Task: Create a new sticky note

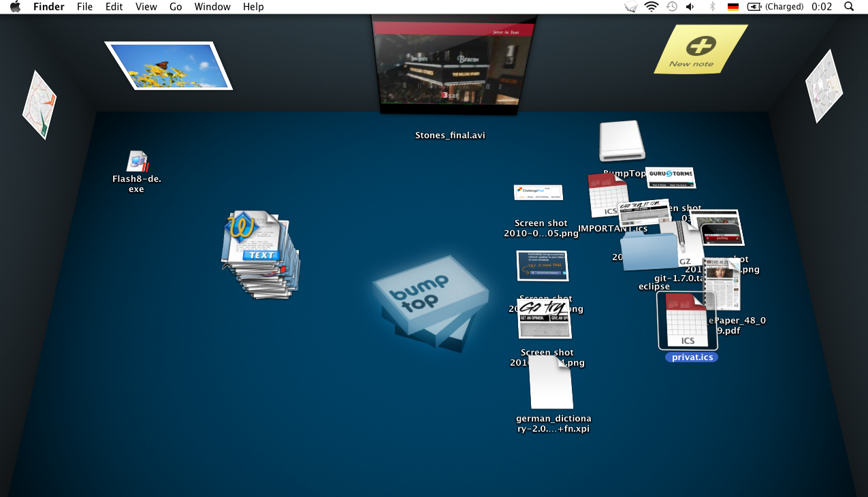Action: pyautogui.click(x=701, y=49)
